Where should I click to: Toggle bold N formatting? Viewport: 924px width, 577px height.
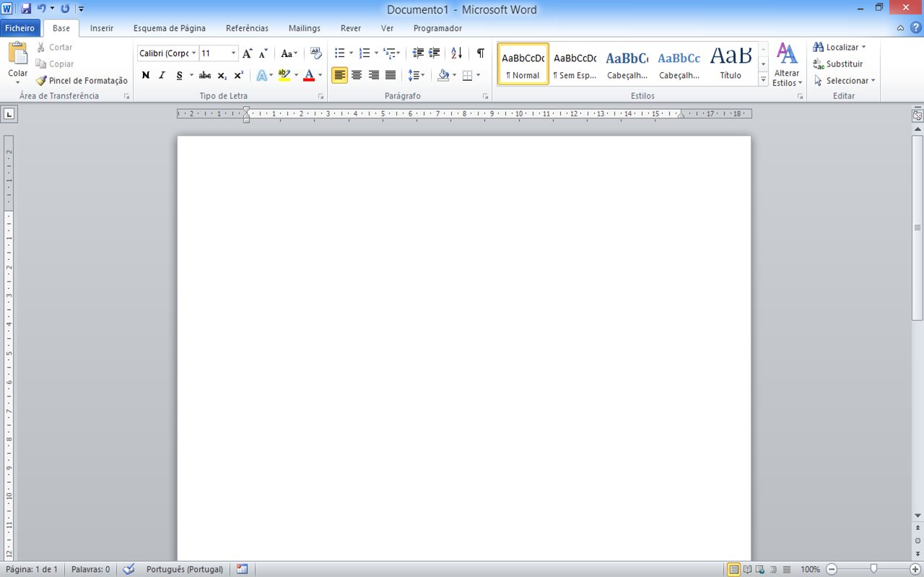[146, 75]
